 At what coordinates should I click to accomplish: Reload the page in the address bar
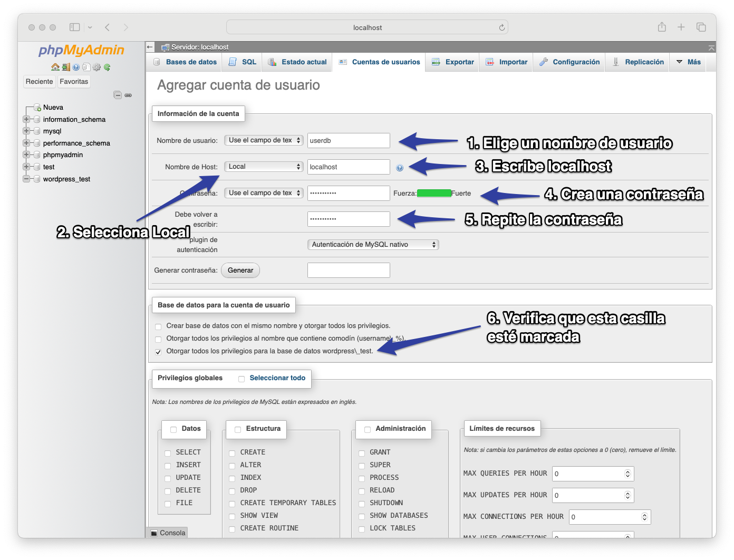click(501, 27)
